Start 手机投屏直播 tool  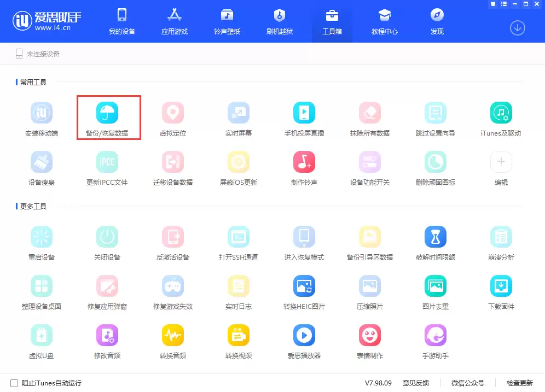[x=304, y=119]
